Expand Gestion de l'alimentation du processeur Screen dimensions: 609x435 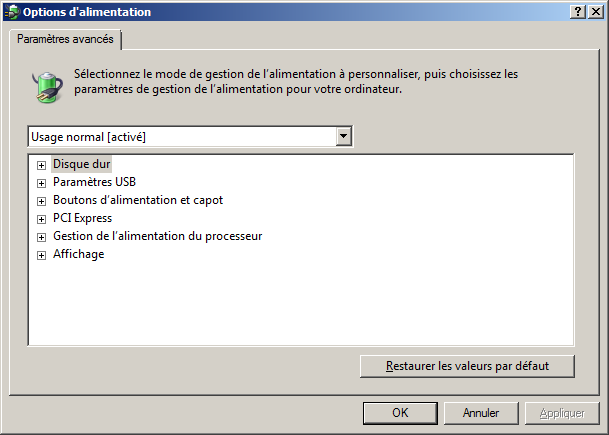[x=41, y=237]
